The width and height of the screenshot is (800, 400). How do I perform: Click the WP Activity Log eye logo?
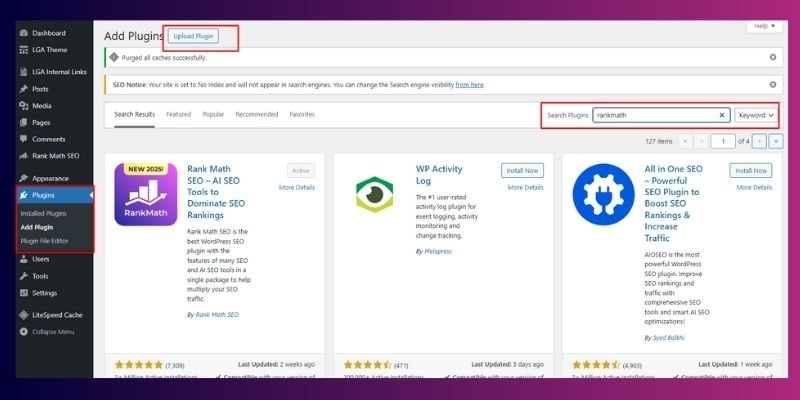374,194
